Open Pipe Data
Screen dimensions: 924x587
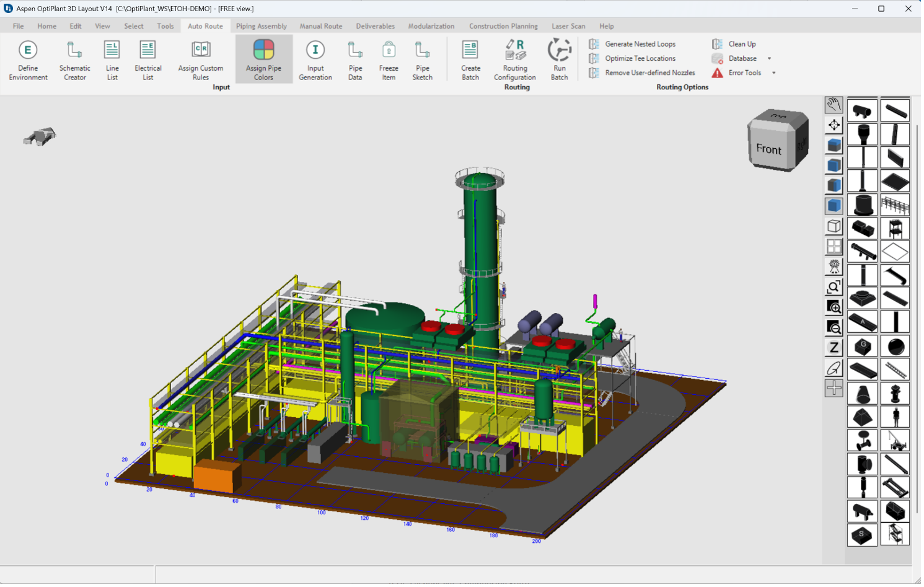355,60
